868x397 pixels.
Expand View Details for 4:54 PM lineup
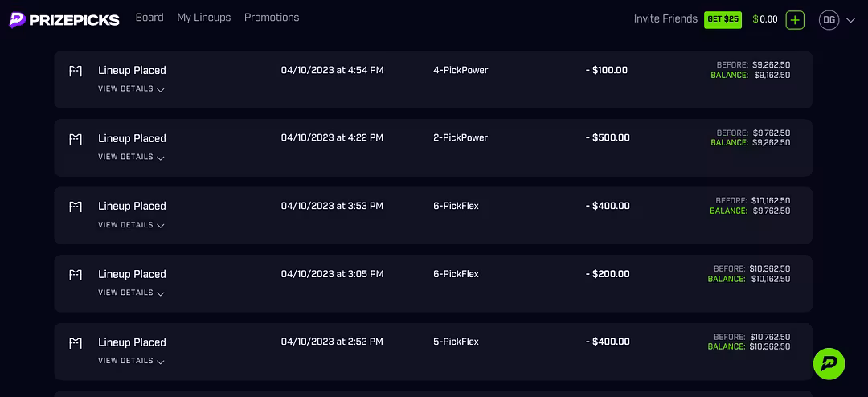pos(131,89)
